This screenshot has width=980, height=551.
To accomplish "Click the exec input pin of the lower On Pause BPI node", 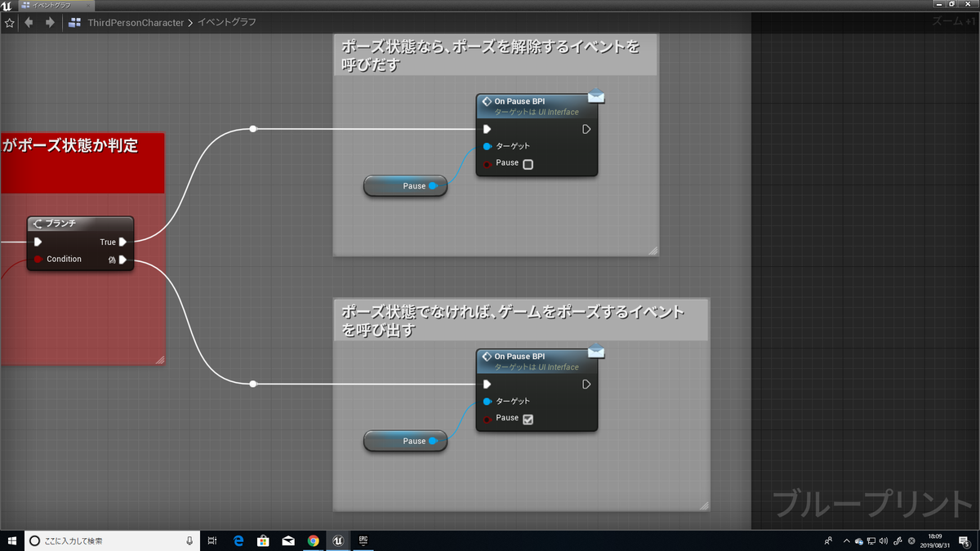I will [487, 384].
